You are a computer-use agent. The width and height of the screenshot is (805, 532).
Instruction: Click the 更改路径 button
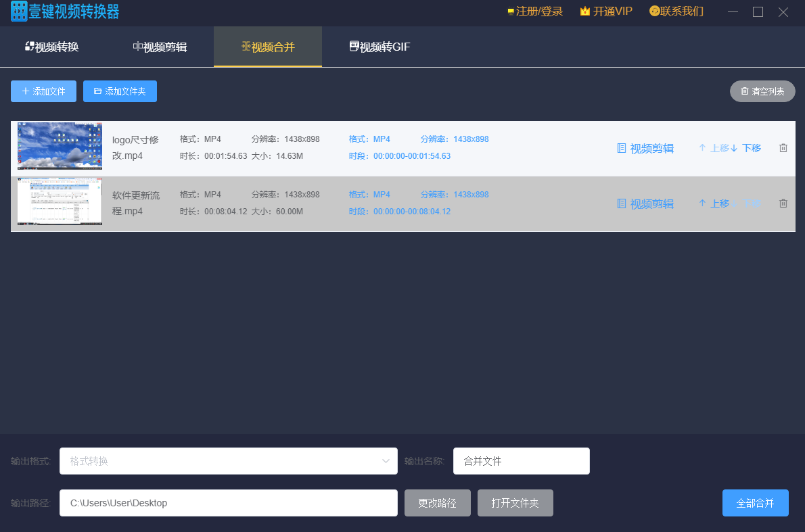pyautogui.click(x=438, y=503)
